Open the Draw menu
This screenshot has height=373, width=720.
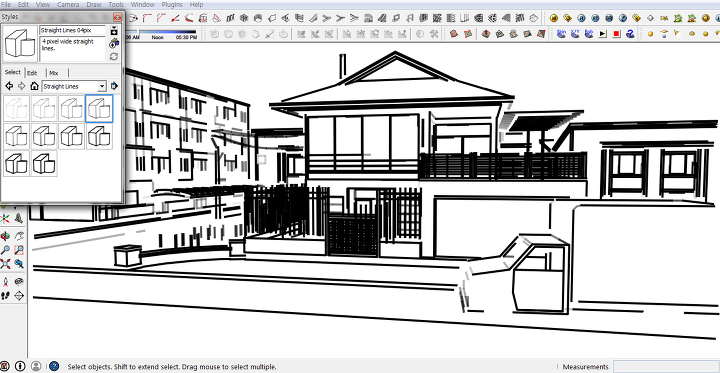coord(94,5)
